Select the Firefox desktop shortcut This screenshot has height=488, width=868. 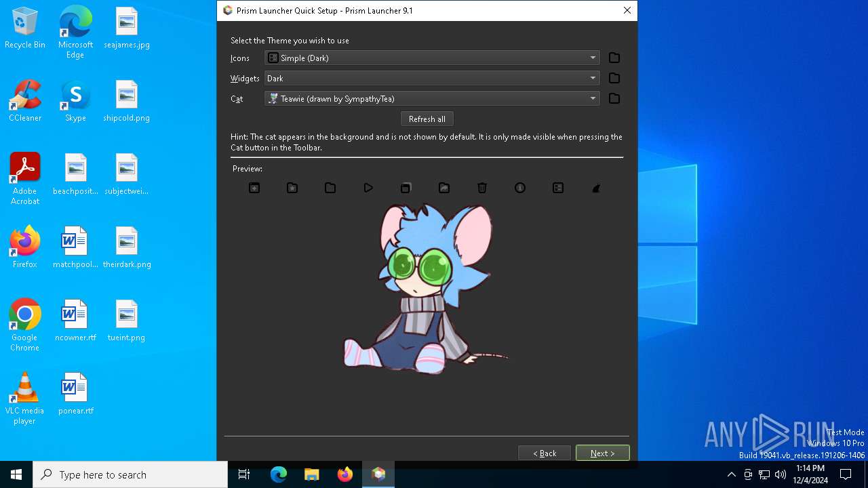25,248
